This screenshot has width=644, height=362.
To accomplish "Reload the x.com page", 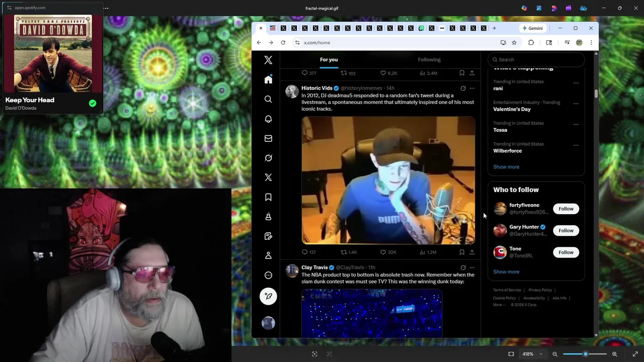I will pos(283,43).
